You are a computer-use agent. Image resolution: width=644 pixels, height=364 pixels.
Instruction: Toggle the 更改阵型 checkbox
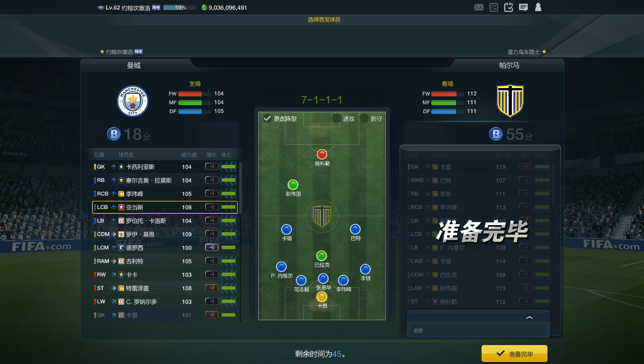click(268, 118)
